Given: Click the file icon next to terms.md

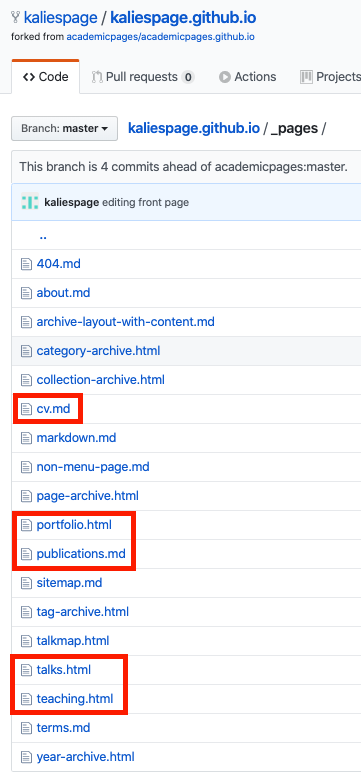Looking at the screenshot, I should tap(26, 728).
